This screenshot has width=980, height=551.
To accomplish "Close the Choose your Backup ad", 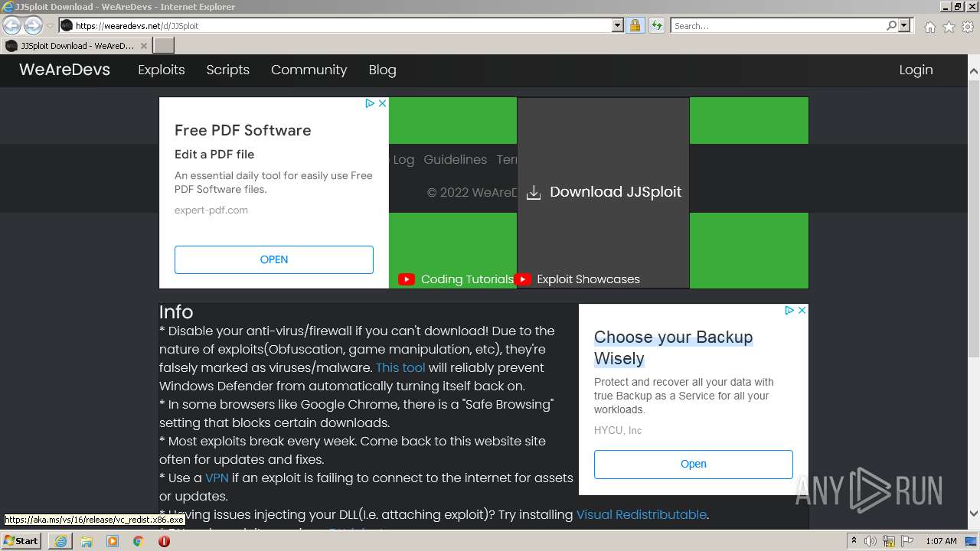I will point(802,310).
